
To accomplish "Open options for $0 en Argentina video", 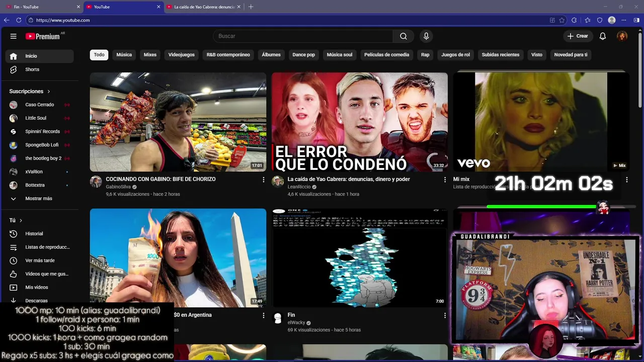I will 263,315.
